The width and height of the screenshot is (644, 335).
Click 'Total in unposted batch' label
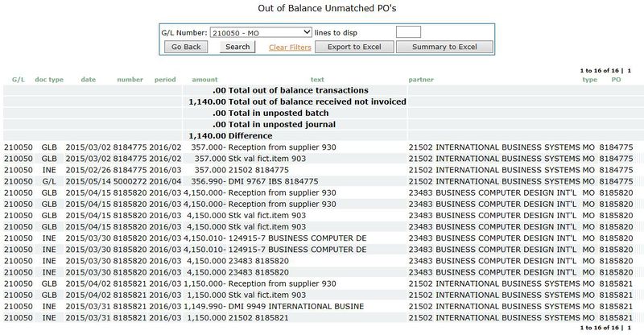[x=279, y=114]
